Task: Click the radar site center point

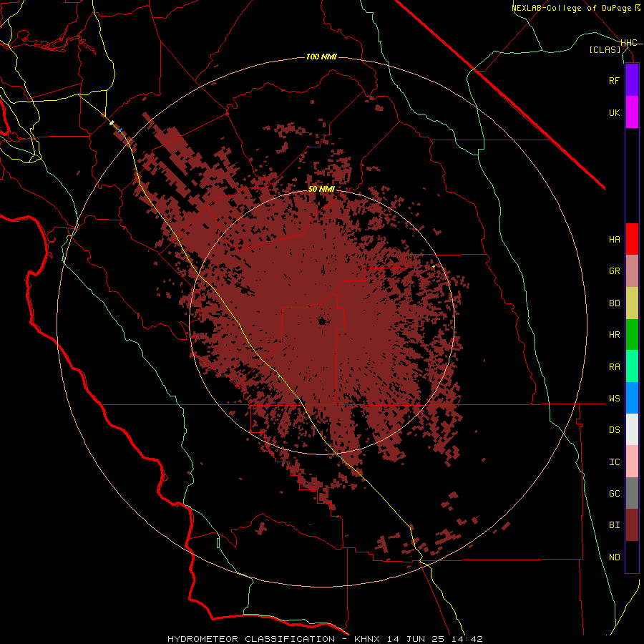Action: click(x=322, y=321)
